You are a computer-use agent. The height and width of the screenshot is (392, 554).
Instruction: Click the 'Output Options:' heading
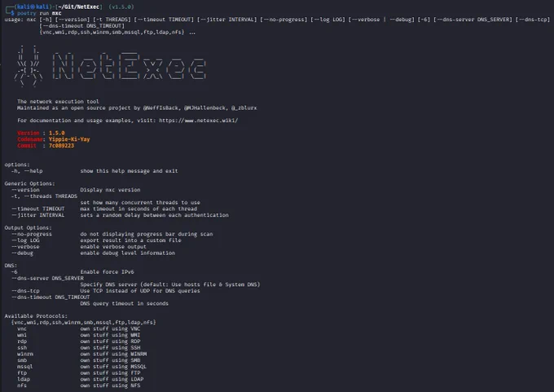coord(28,227)
